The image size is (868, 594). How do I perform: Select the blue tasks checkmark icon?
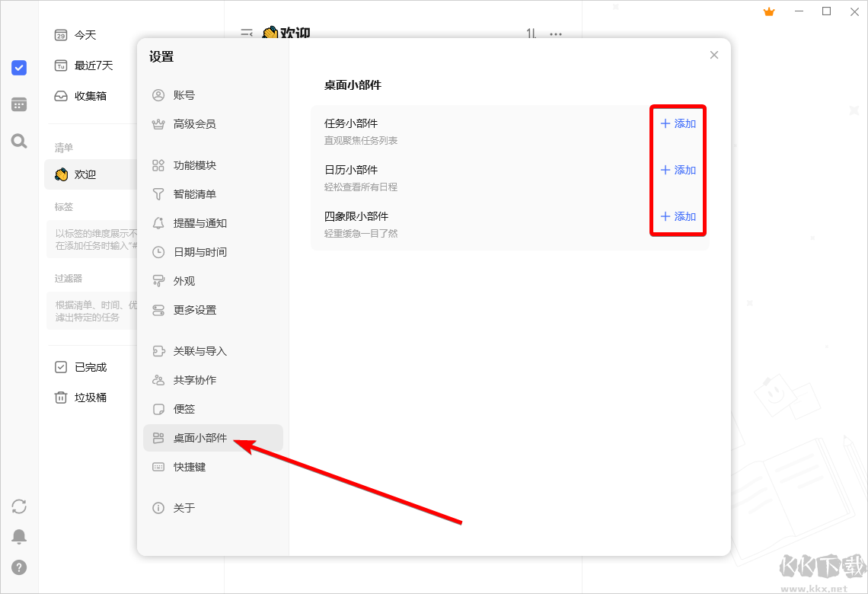click(18, 68)
